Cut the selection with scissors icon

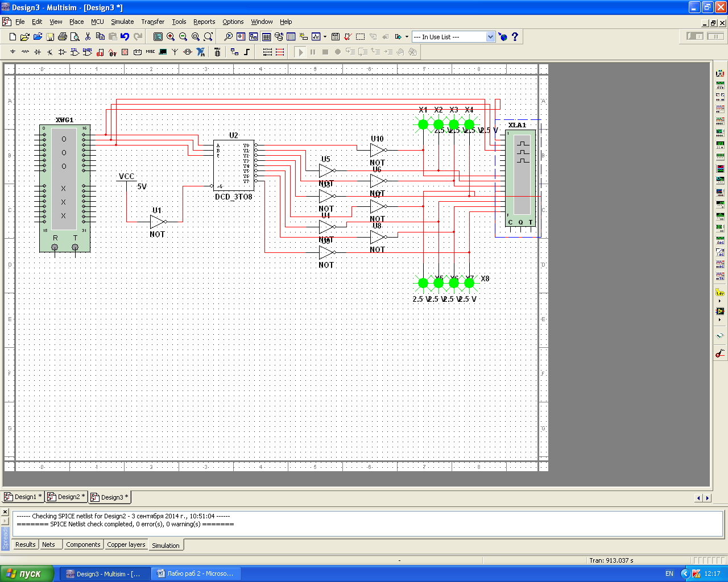pyautogui.click(x=88, y=36)
